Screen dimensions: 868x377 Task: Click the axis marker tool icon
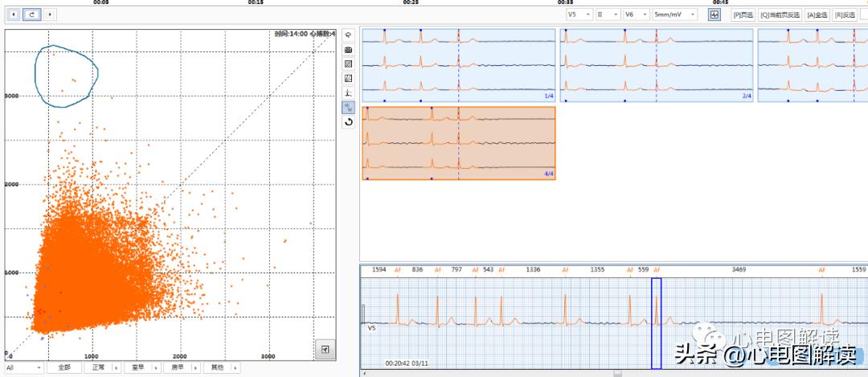[348, 92]
